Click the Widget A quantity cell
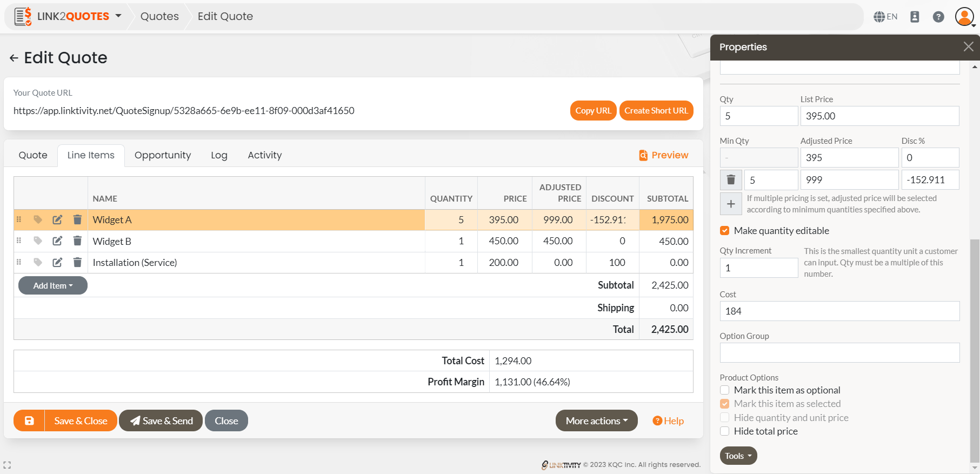980x474 pixels. (451, 220)
